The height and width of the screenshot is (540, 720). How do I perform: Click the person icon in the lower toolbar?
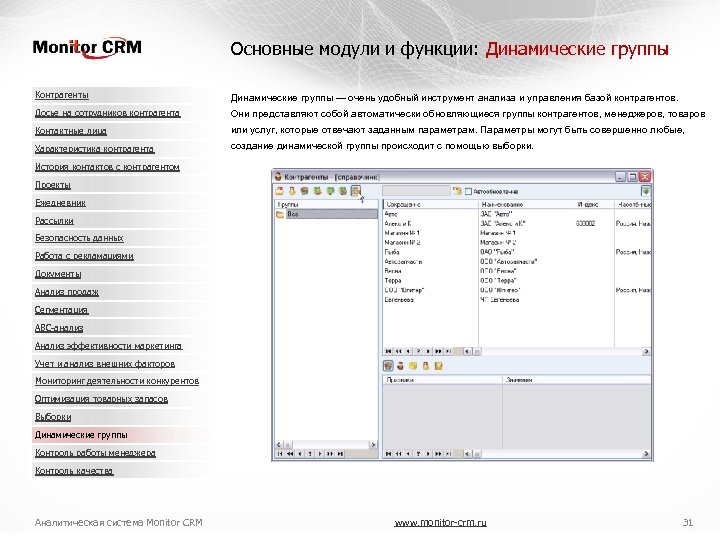click(x=401, y=366)
